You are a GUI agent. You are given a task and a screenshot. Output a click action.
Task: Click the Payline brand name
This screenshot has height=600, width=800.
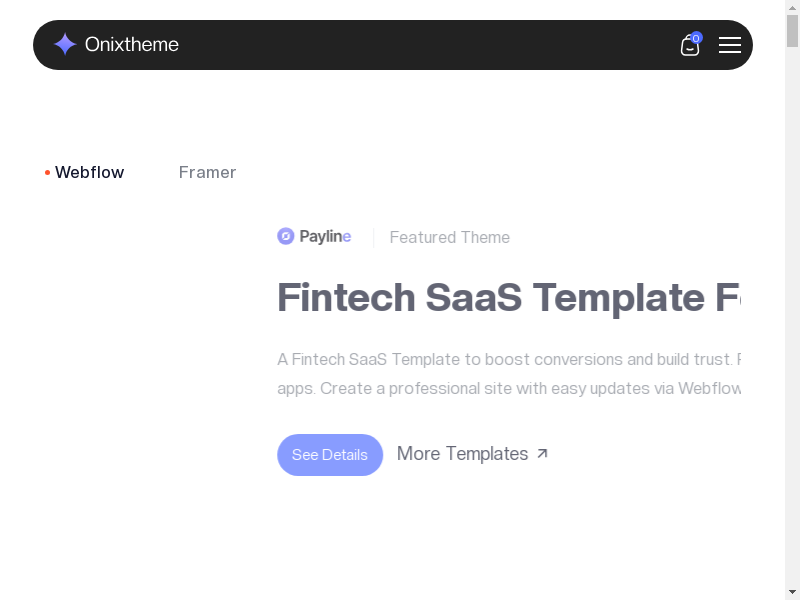point(325,237)
